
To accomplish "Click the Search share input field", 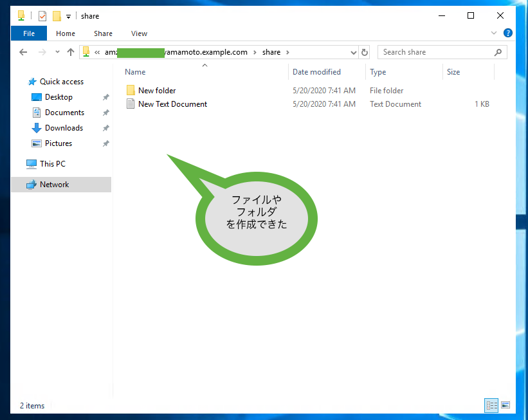I will tap(437, 52).
